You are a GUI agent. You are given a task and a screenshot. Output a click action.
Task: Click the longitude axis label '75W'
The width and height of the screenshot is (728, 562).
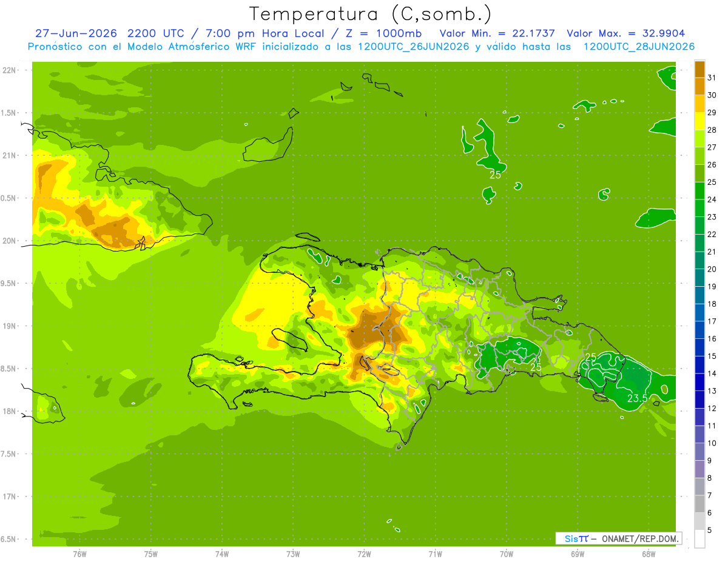(151, 554)
